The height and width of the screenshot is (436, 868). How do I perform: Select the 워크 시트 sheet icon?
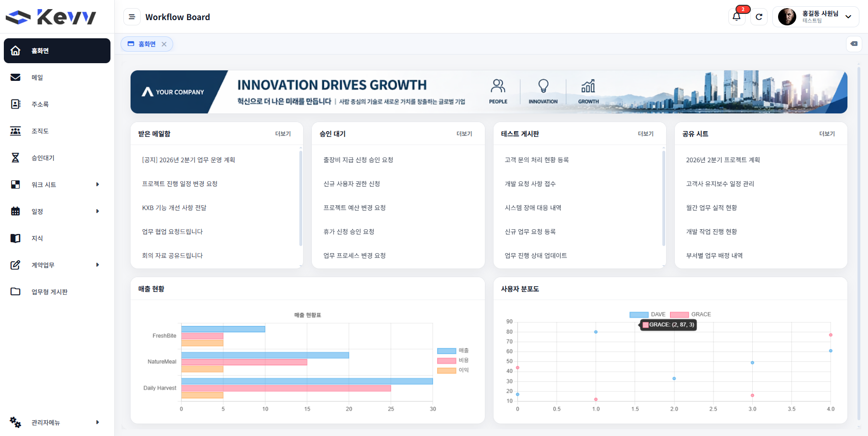point(15,185)
